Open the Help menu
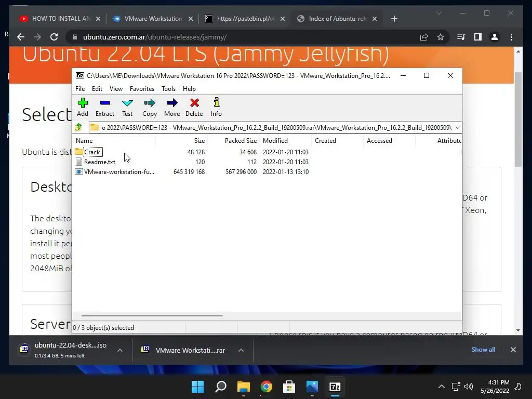 pyautogui.click(x=189, y=88)
